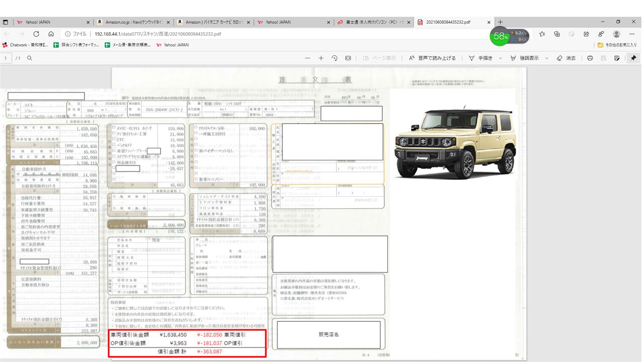This screenshot has height=362, width=644.
Task: Click the ETC option line text
Action: click(120, 139)
